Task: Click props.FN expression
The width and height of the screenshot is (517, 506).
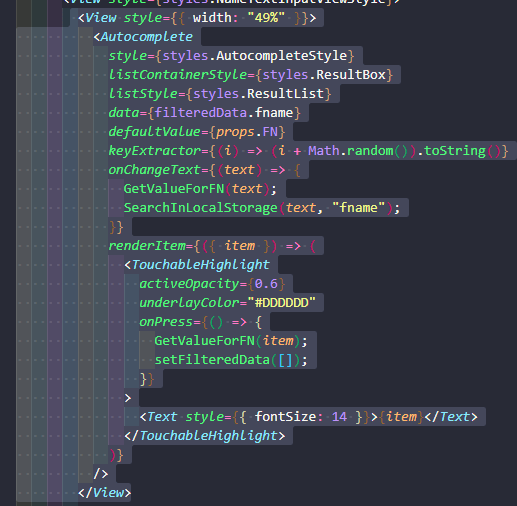Action: (247, 132)
